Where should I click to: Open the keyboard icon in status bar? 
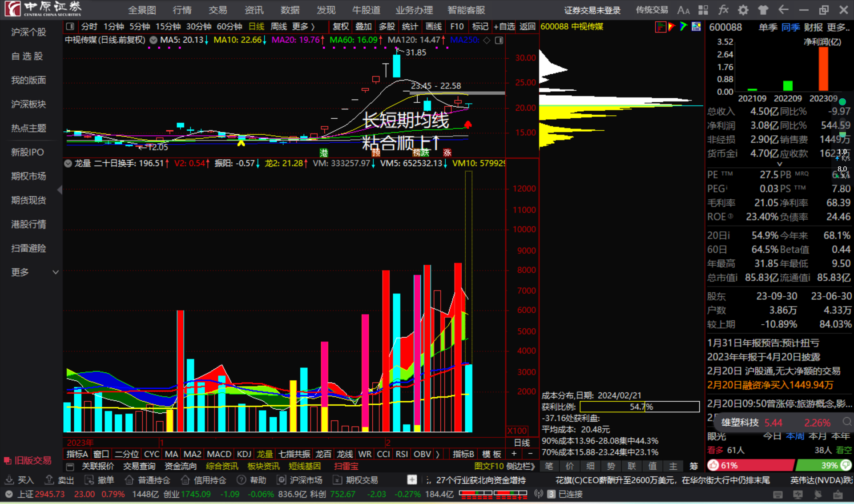coord(778,494)
